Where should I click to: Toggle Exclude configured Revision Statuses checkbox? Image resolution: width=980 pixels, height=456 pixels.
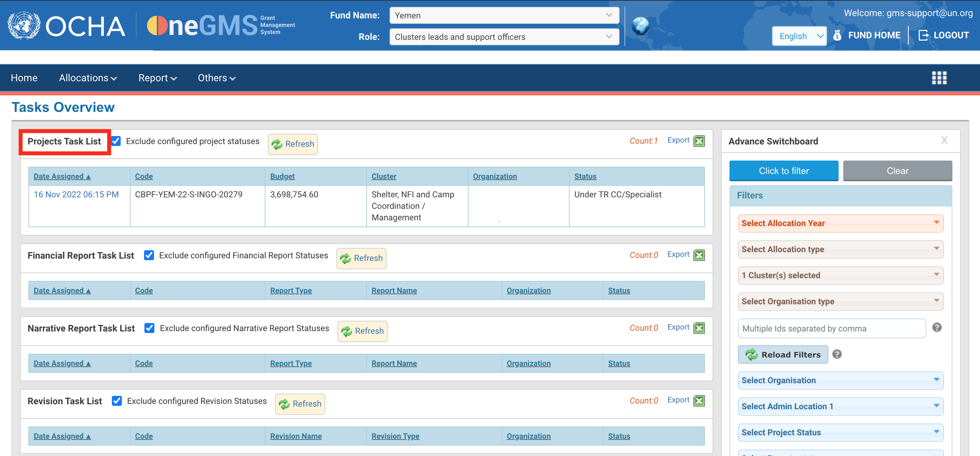coord(117,401)
